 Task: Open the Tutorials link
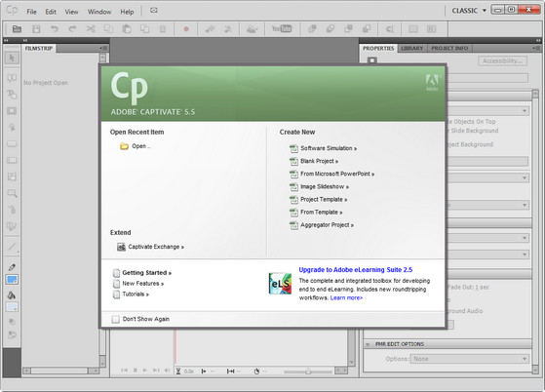pos(136,294)
